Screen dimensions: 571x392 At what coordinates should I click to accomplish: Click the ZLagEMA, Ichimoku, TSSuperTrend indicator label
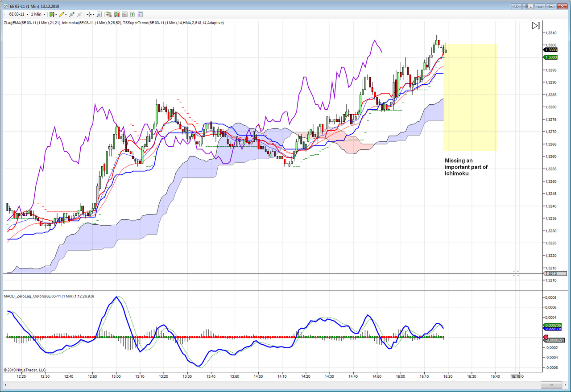[114, 23]
